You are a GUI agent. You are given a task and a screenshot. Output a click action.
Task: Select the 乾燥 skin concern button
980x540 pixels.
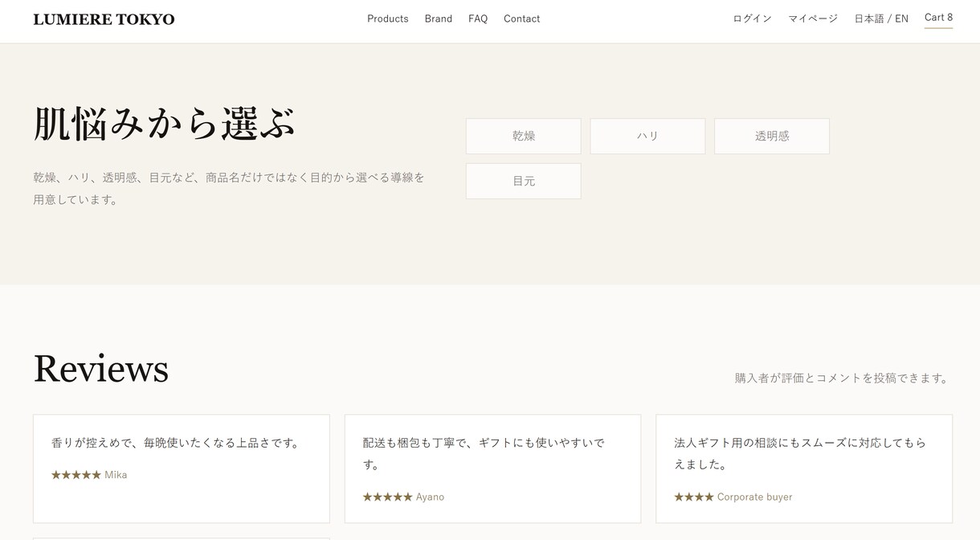[524, 137]
